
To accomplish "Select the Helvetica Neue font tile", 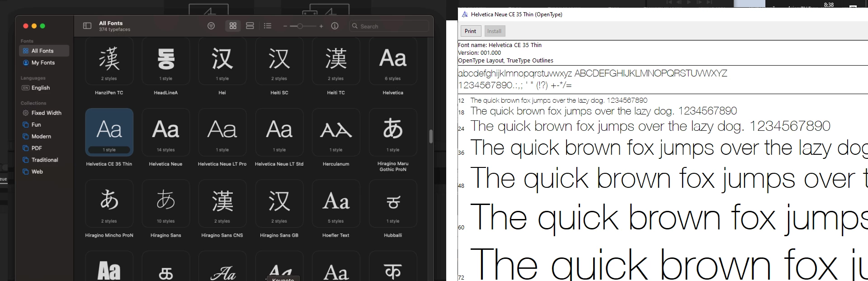I will point(166,132).
